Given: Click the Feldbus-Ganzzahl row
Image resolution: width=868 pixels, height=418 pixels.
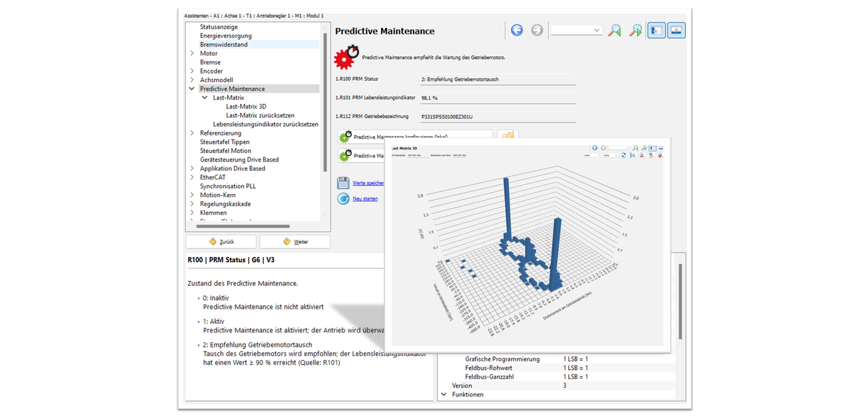Looking at the screenshot, I should [x=556, y=377].
